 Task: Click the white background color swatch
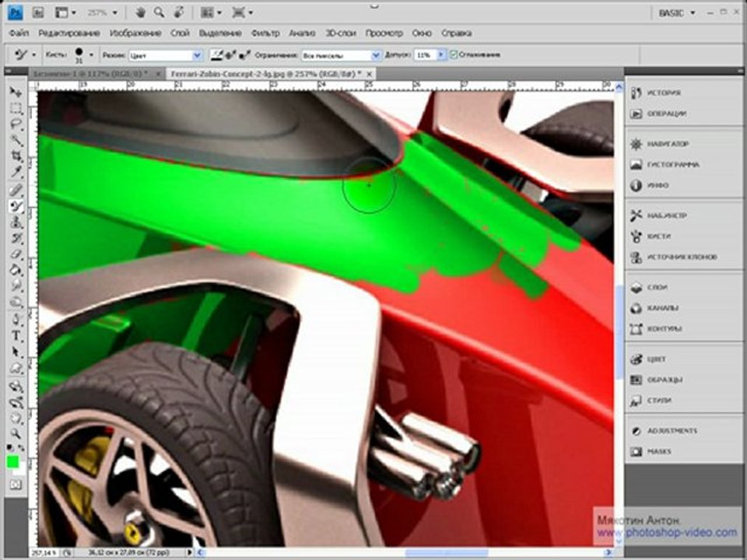[x=20, y=471]
